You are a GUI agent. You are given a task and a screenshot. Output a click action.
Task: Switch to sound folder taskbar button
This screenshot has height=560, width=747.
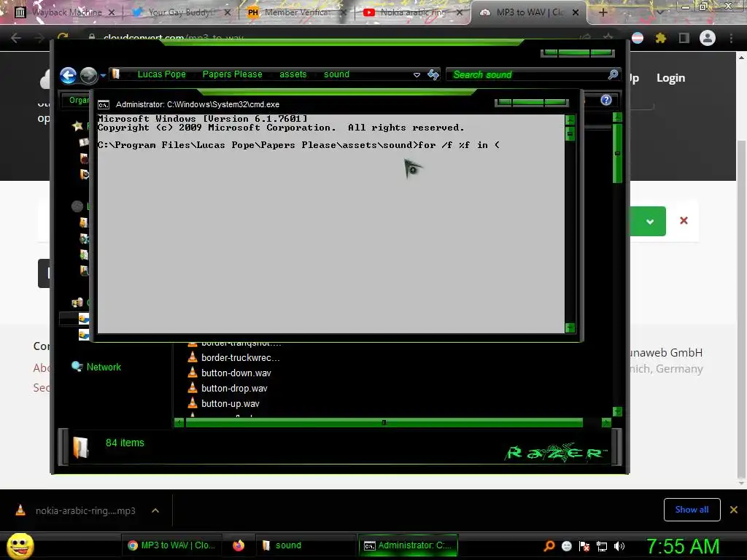(x=305, y=545)
